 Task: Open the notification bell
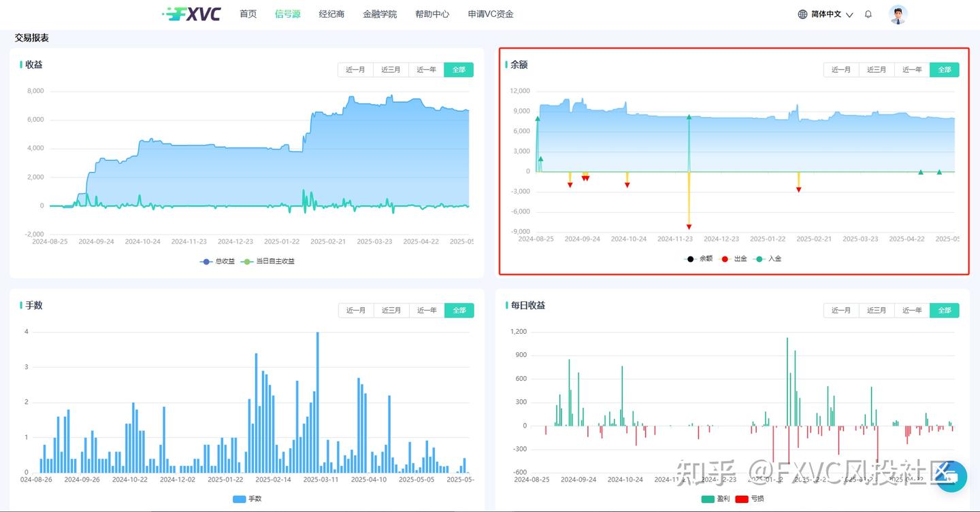(x=868, y=14)
